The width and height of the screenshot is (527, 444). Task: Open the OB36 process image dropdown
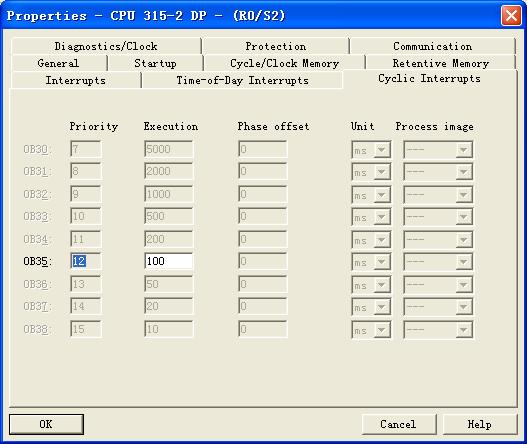click(438, 285)
